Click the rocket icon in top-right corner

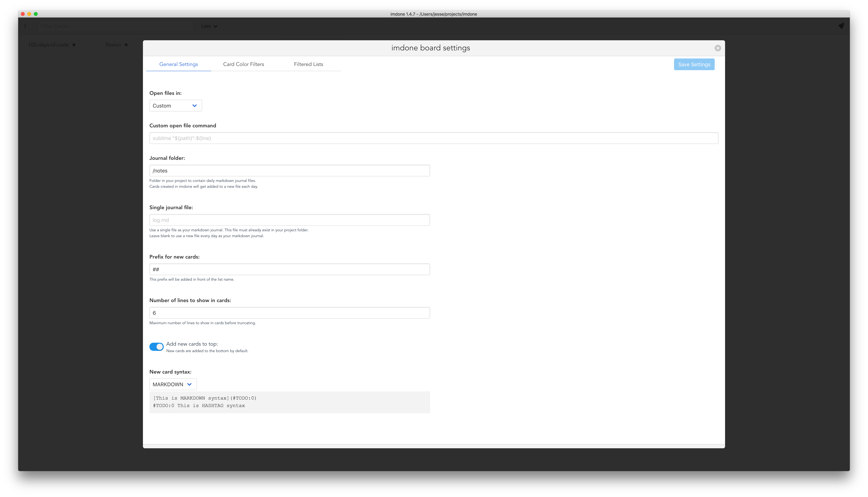(x=841, y=26)
